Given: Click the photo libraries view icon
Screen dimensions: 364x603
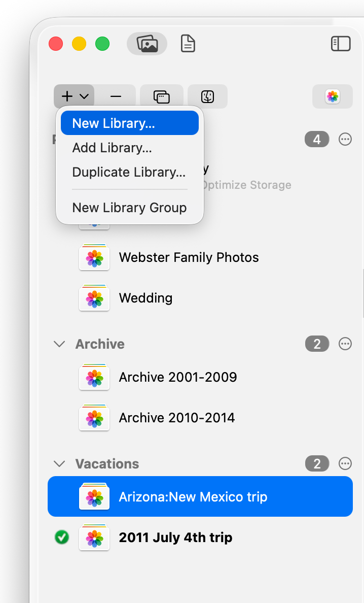Looking at the screenshot, I should [x=147, y=44].
